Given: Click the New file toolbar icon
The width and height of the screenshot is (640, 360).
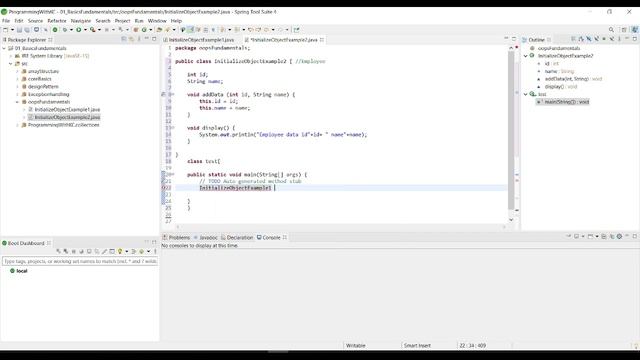Looking at the screenshot, I should (5, 30).
